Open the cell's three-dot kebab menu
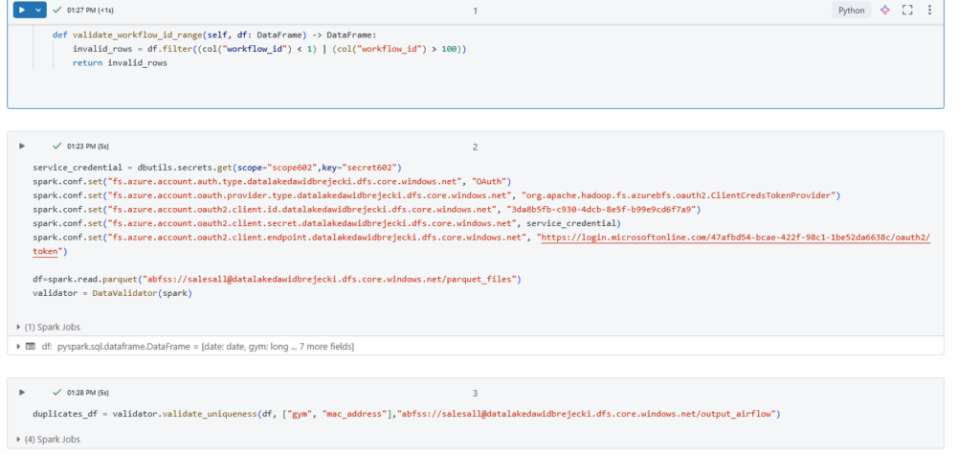Viewport: 980px width, 455px height. click(927, 11)
